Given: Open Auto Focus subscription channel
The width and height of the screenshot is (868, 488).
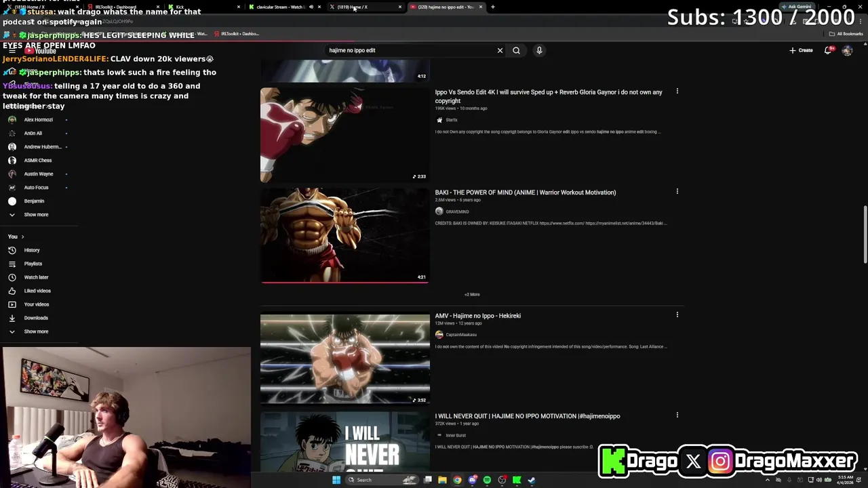Looking at the screenshot, I should coord(37,188).
